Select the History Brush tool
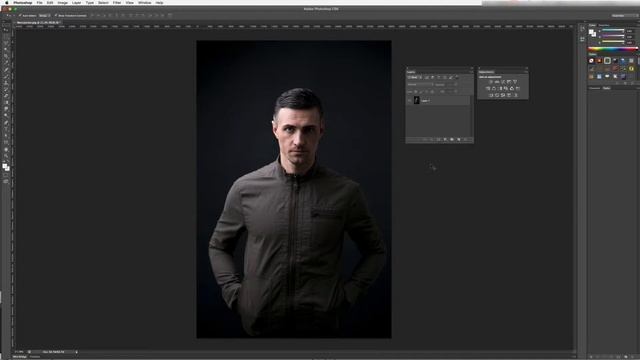 6,89
